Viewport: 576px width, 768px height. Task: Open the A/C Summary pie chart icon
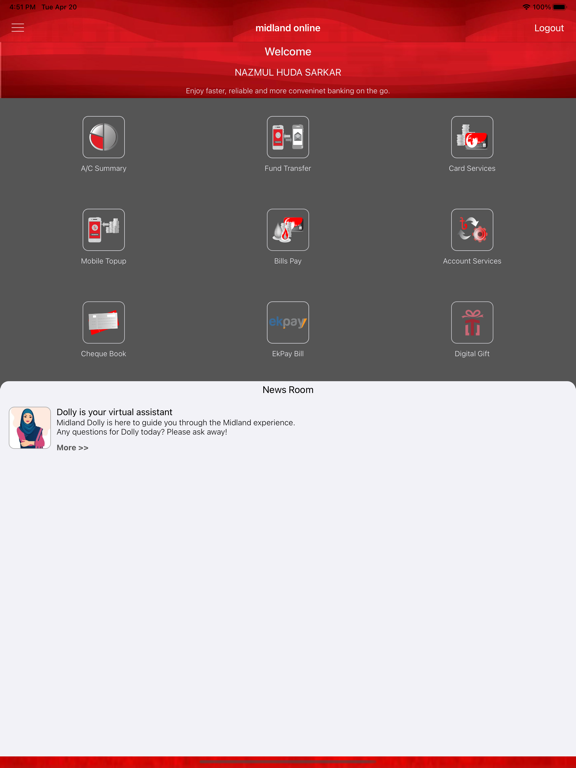coord(103,137)
